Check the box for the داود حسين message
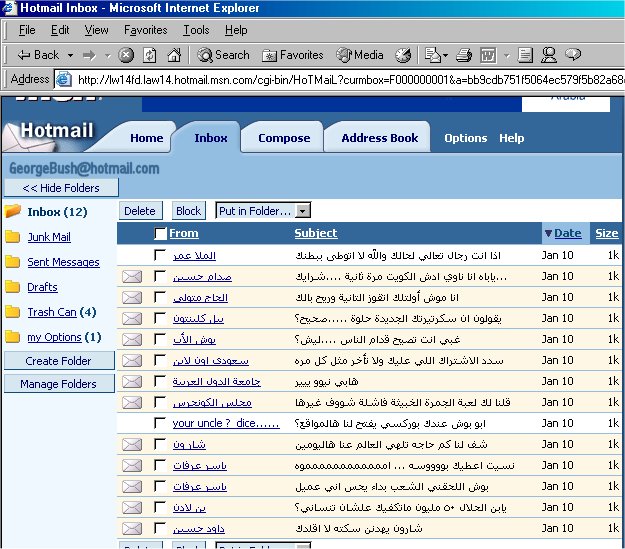 (x=160, y=528)
